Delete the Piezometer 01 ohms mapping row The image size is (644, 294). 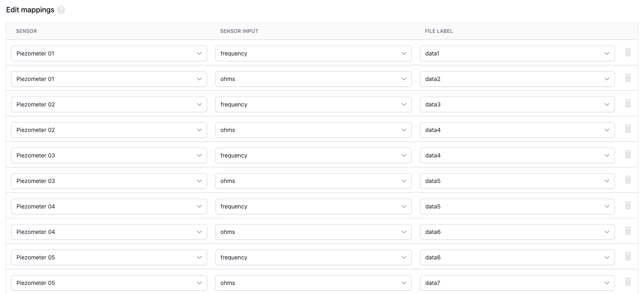(628, 78)
